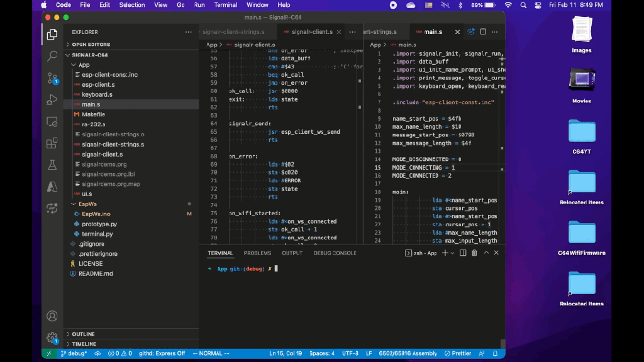Expand the Outline section
This screenshot has height=362, width=644.
[x=83, y=334]
